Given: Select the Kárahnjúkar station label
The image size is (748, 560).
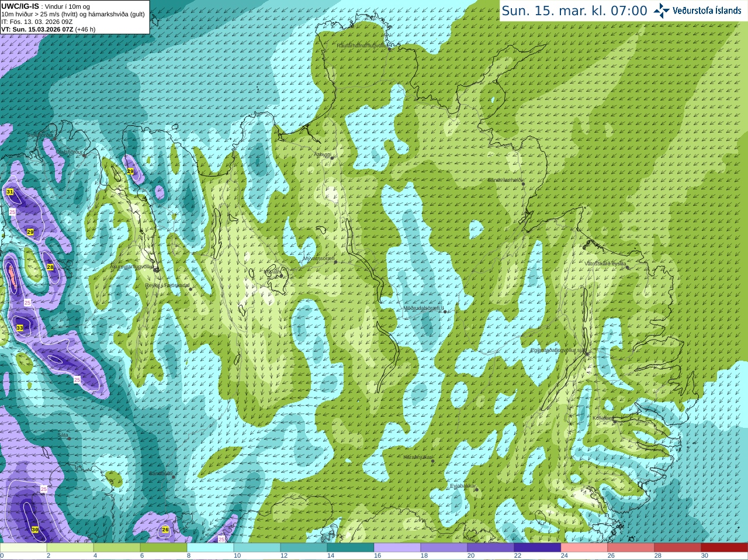Looking at the screenshot, I should [418, 457].
